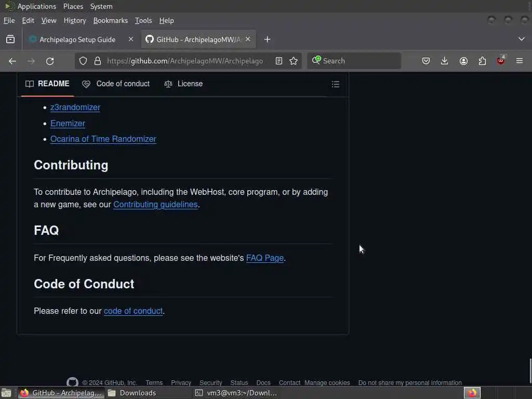The height and width of the screenshot is (399, 532).
Task: Click Do not share my personal information
Action: (410, 383)
